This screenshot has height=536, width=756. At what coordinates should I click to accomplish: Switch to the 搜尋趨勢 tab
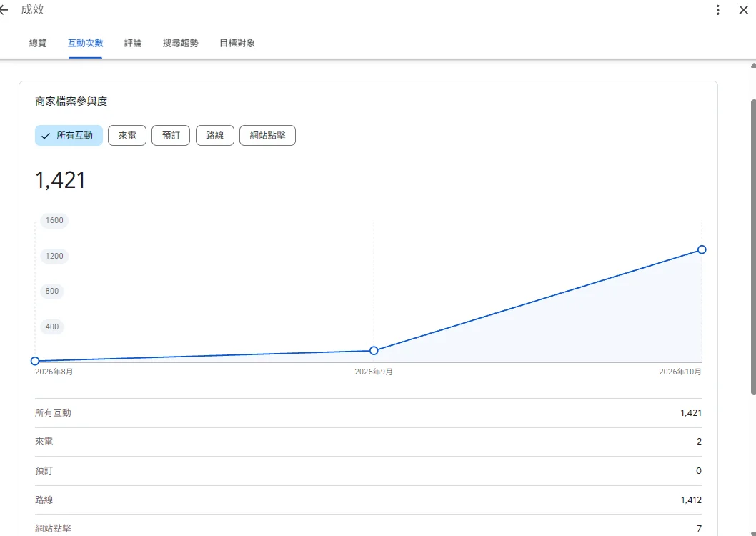click(180, 43)
